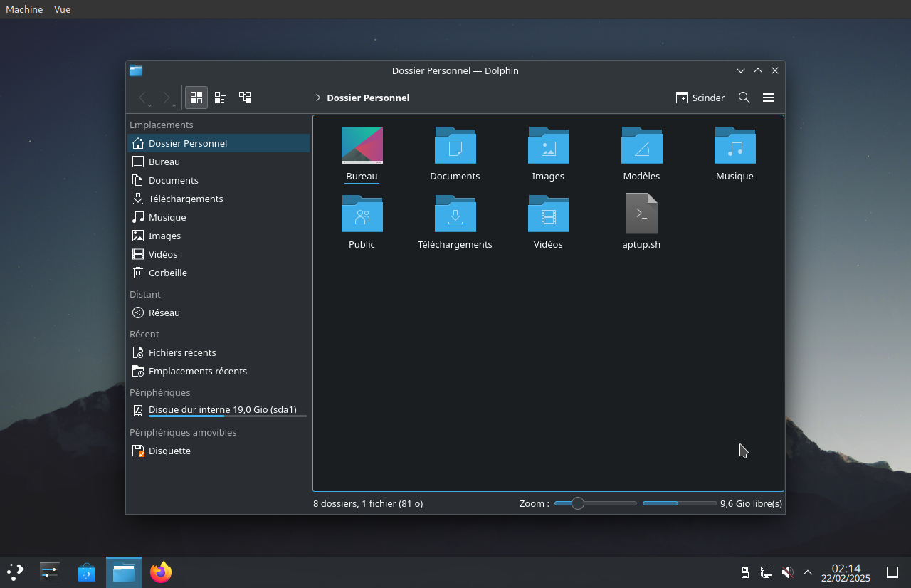911x588 pixels.
Task: Show hidden system tray icons arrow
Action: tap(808, 572)
